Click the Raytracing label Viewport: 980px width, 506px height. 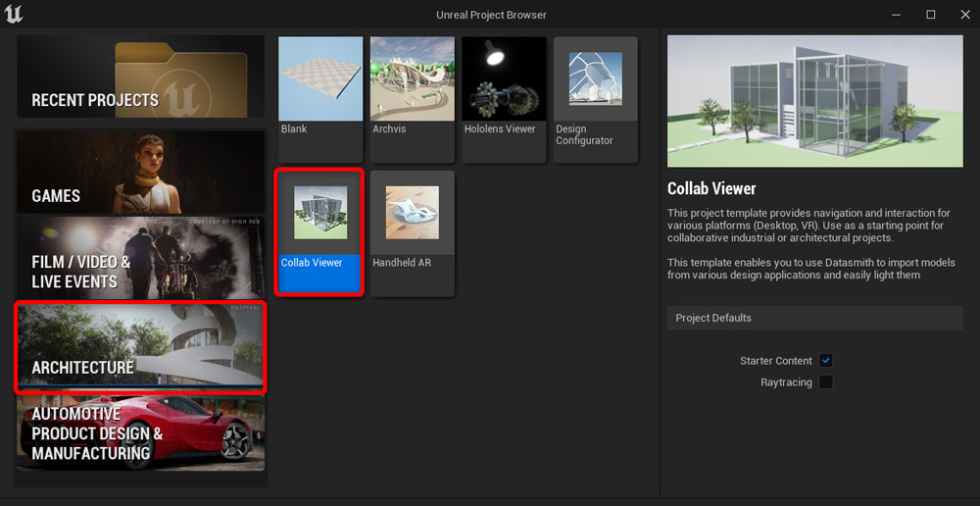(786, 382)
